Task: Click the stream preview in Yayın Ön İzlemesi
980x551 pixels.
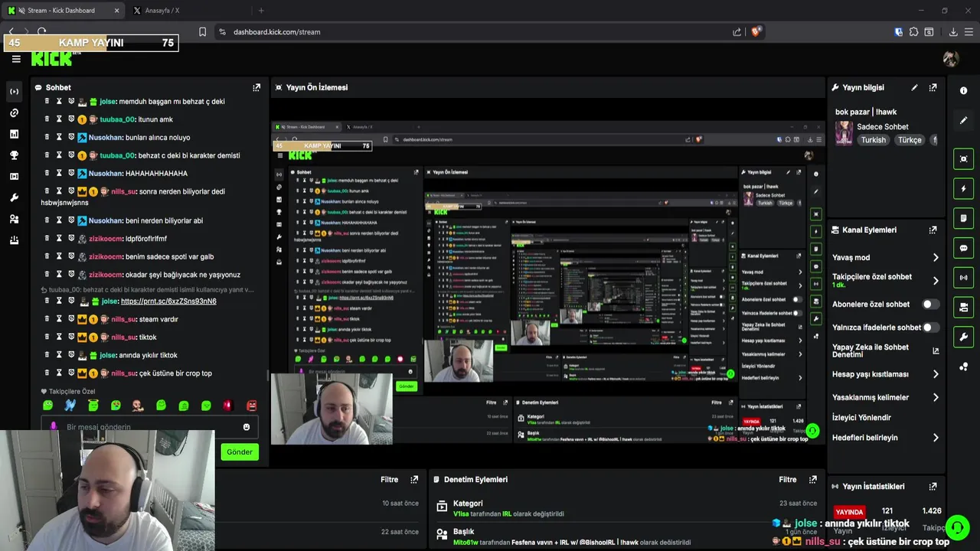Action: (548, 281)
